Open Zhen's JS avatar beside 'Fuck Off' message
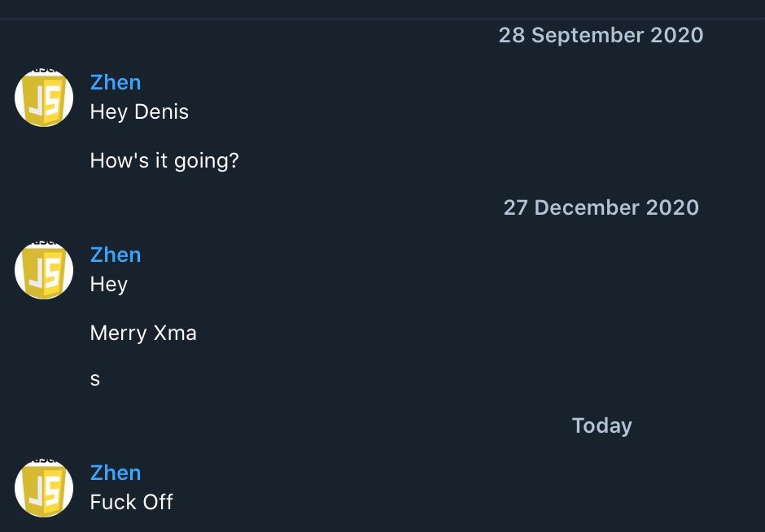The width and height of the screenshot is (765, 532). (44, 487)
